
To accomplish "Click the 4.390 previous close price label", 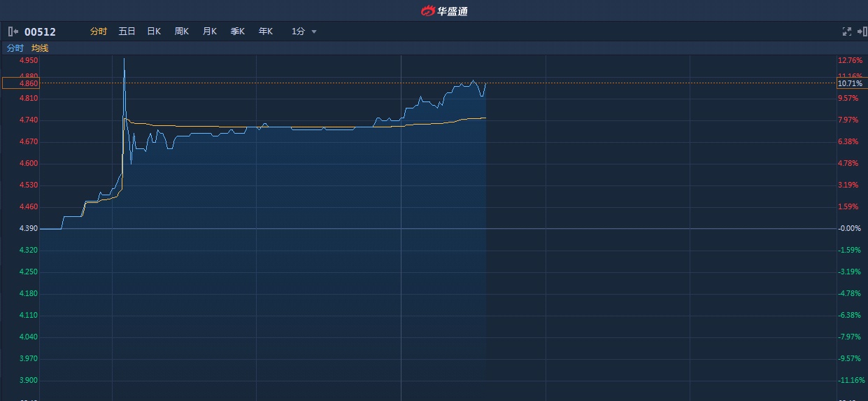I will tap(29, 229).
